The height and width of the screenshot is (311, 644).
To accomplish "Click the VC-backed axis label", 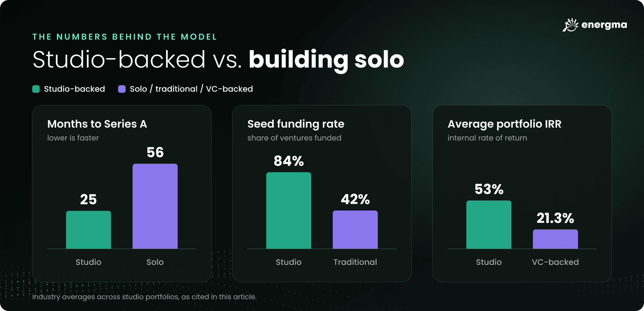I will (x=555, y=262).
